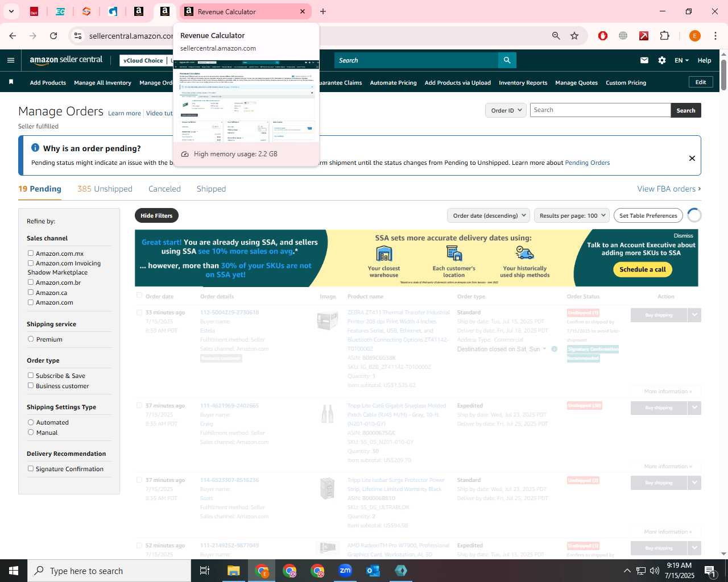Click the red Opera-style extension icon
The image size is (728, 582).
pos(603,36)
